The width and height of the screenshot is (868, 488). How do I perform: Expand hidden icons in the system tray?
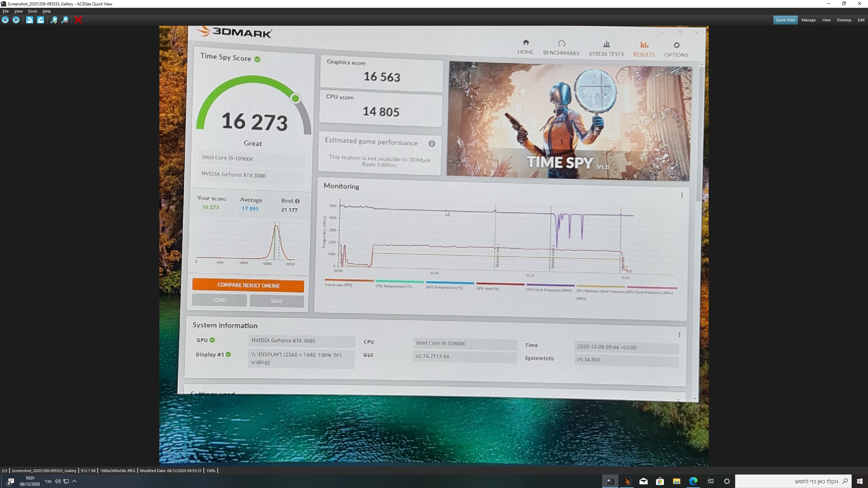point(74,481)
